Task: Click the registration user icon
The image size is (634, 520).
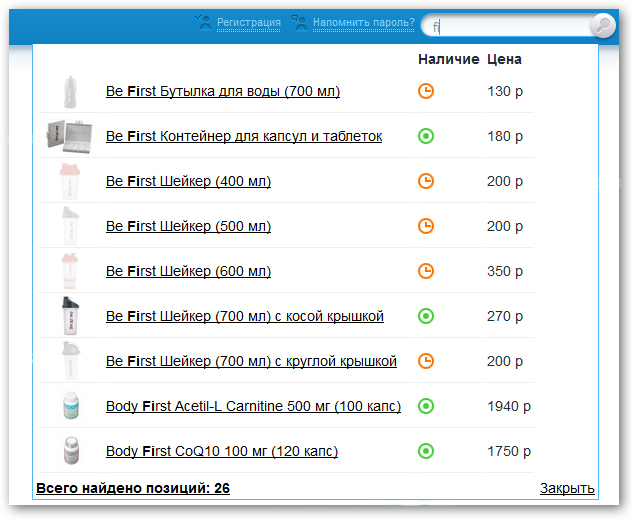Action: (203, 23)
